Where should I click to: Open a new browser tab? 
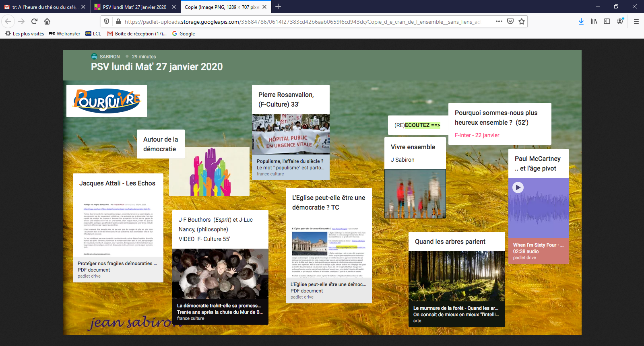(278, 6)
